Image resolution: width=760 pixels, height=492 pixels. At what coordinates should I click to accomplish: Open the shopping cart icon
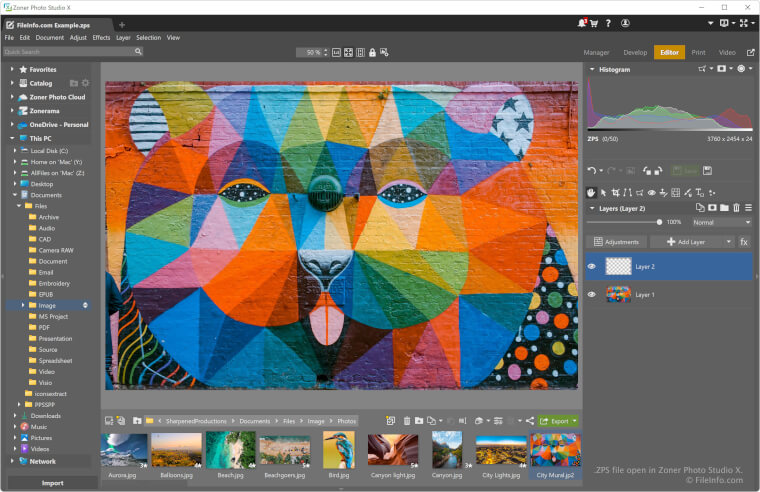(595, 23)
